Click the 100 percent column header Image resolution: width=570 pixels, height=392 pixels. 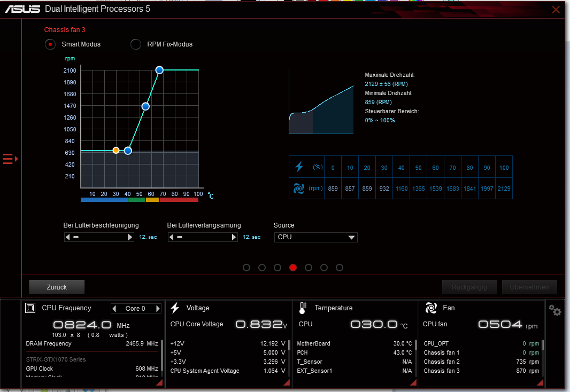[504, 168]
